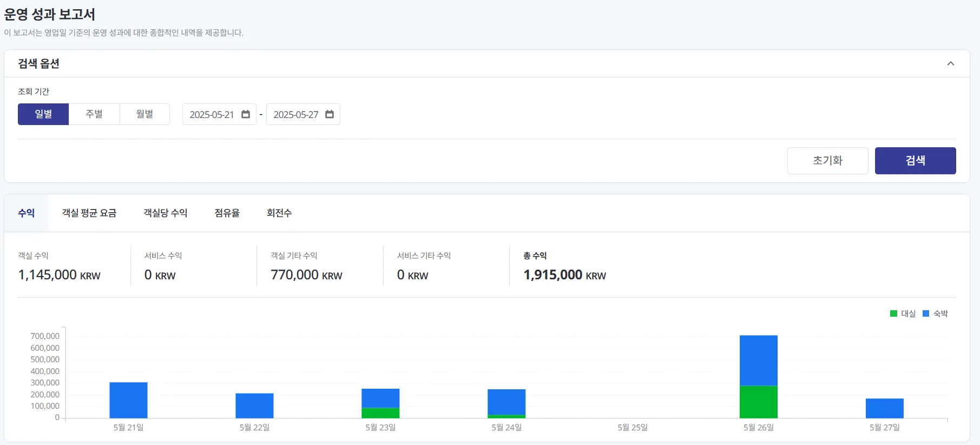Click the blue 숙박 segment of the 5월 26일 bar
Screen dimensions: 980x445
[759, 361]
